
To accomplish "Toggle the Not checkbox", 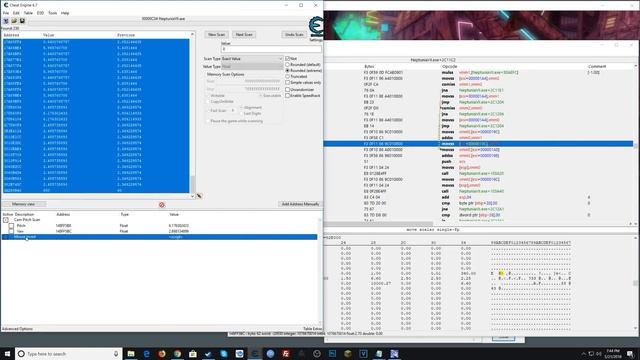I will click(x=288, y=58).
